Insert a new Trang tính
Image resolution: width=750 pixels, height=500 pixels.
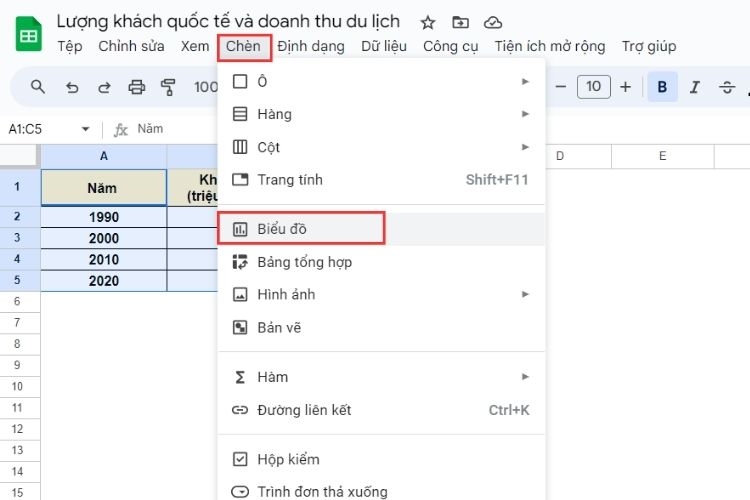coord(381,180)
